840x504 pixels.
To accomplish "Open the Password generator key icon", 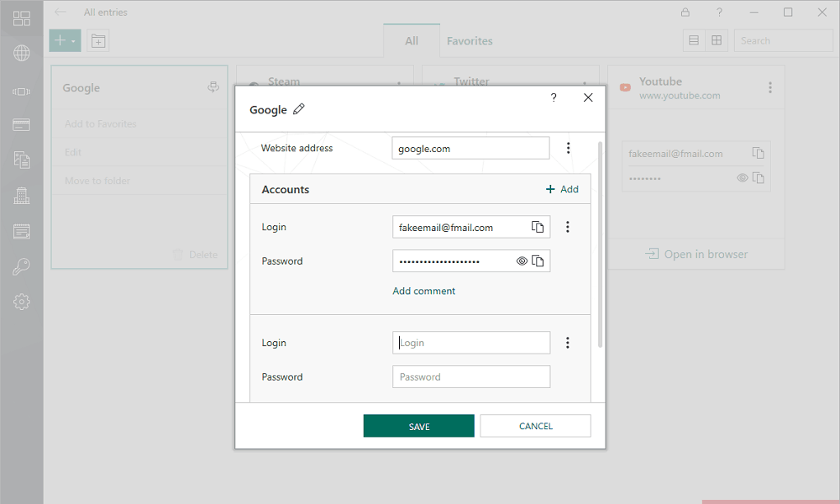I will point(22,266).
